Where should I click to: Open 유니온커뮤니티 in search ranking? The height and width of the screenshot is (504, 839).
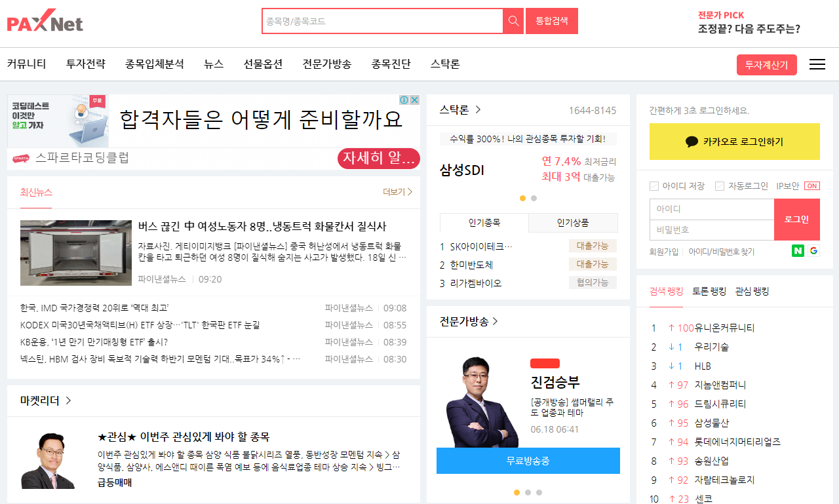pyautogui.click(x=725, y=328)
